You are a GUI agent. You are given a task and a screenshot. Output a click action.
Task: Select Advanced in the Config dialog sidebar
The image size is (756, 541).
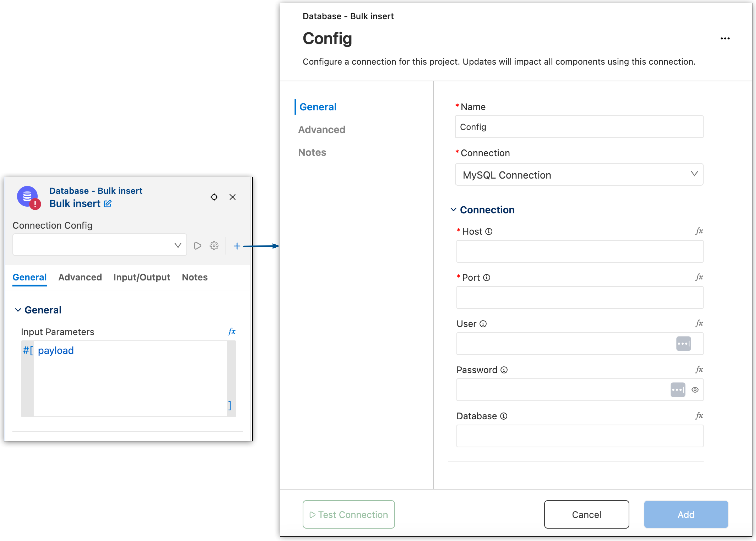(x=322, y=130)
